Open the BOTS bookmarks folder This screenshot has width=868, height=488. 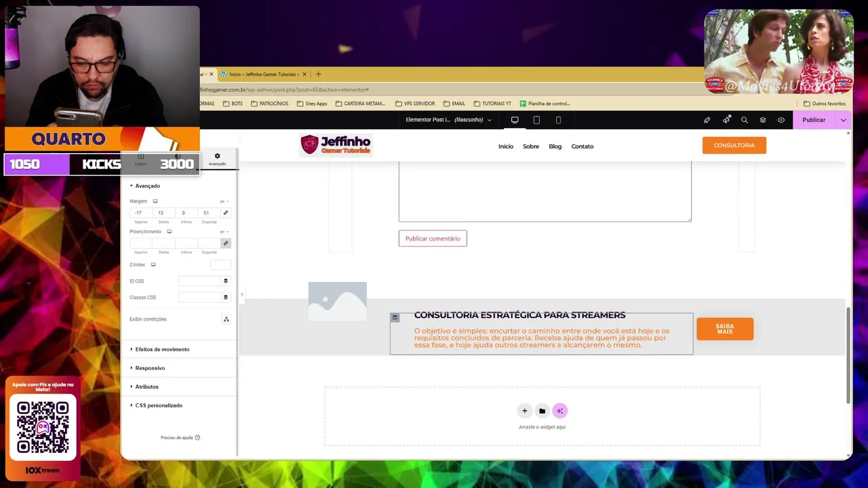pos(232,104)
